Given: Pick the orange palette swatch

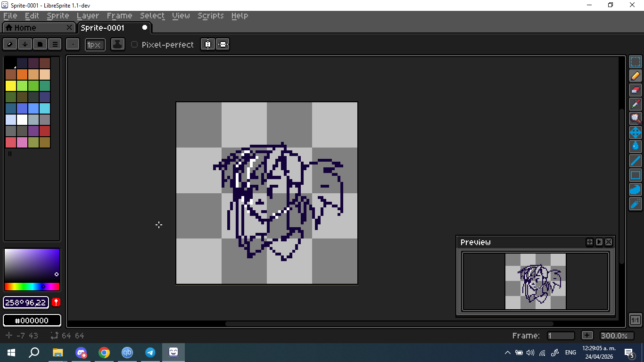Looking at the screenshot, I should (22, 74).
